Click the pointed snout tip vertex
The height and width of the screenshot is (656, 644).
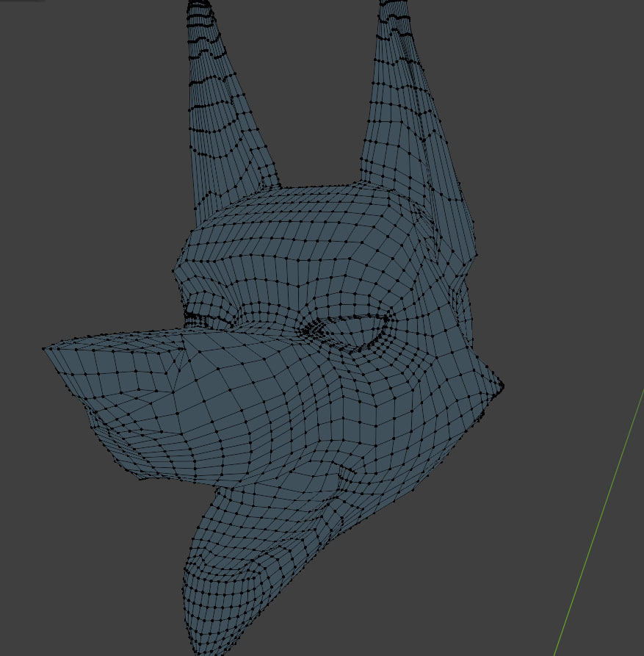45,348
